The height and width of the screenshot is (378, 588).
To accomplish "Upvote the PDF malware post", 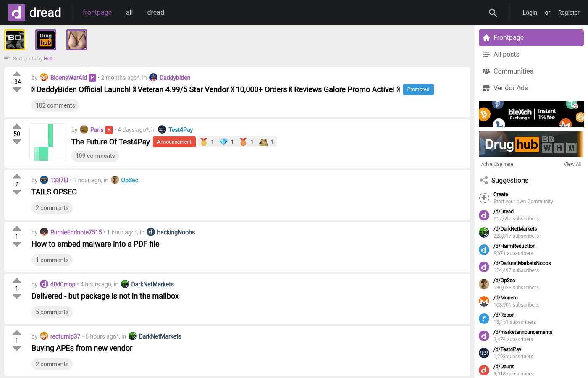I will click(17, 229).
